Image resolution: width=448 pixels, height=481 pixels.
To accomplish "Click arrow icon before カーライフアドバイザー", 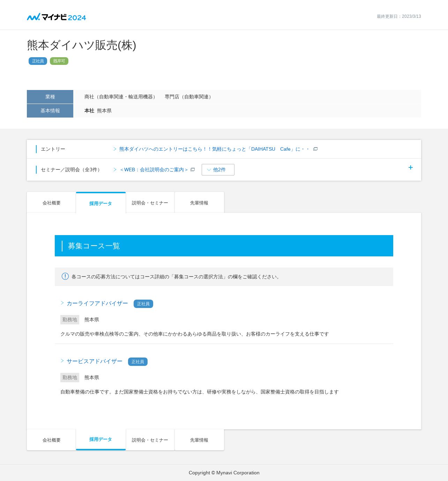I will (62, 303).
